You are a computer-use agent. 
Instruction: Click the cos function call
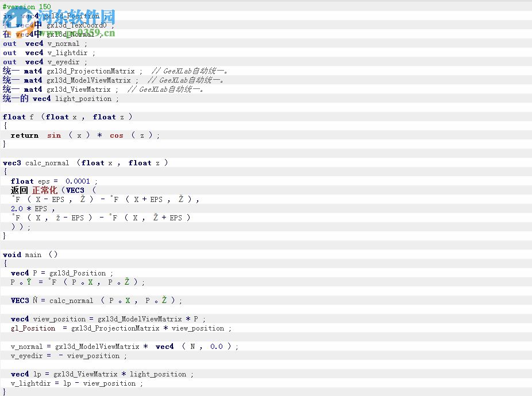click(x=117, y=135)
